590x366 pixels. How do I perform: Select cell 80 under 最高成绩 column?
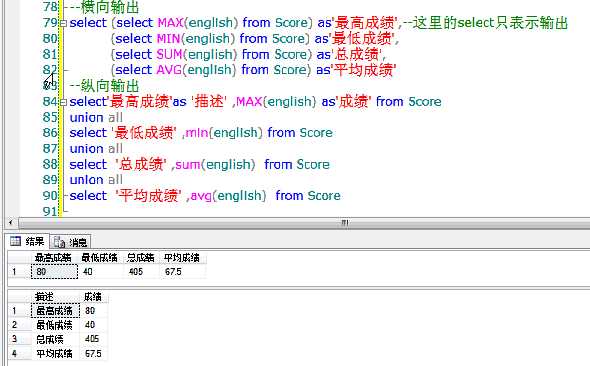[54, 272]
